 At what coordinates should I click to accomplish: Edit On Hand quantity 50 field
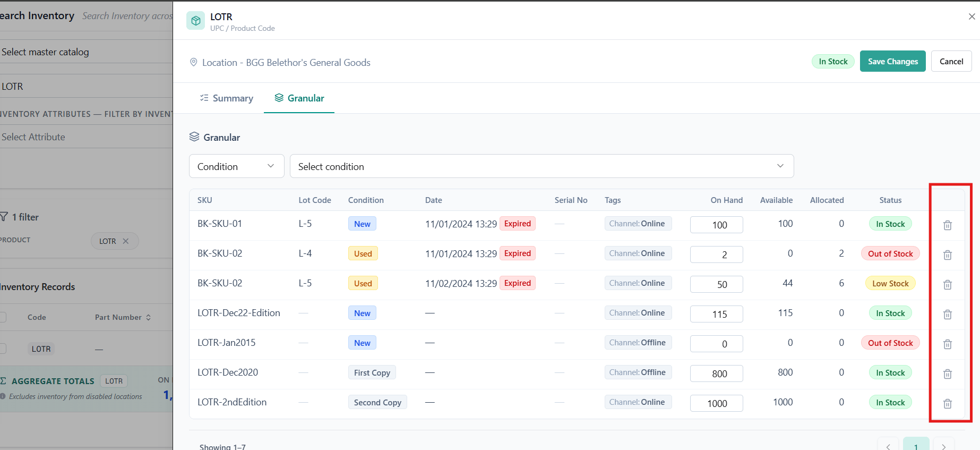[716, 284]
